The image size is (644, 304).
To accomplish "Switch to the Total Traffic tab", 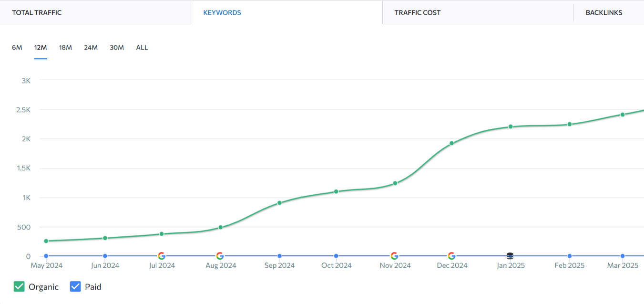I will coord(37,13).
